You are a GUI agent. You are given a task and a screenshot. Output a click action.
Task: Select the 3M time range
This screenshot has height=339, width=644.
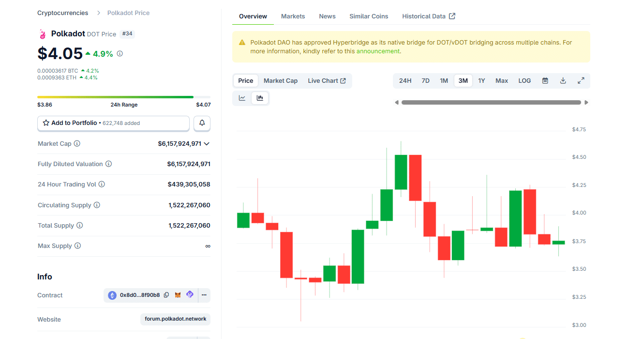click(463, 81)
